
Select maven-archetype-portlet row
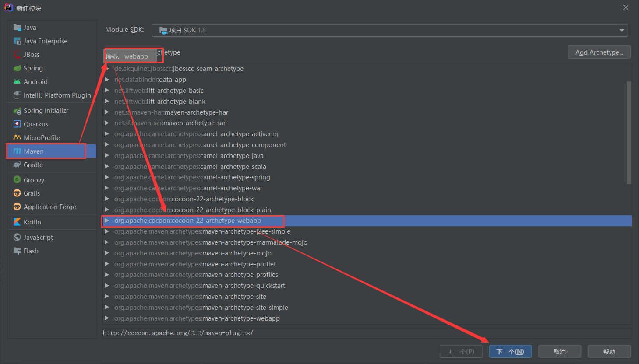[367, 264]
